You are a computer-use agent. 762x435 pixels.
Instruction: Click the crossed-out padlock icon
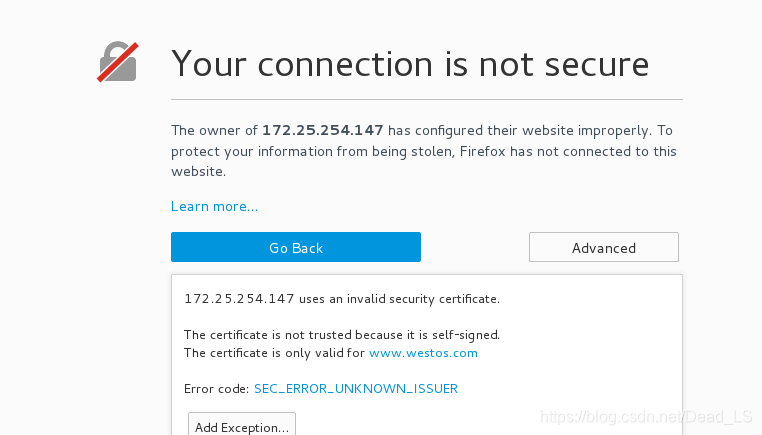point(118,62)
